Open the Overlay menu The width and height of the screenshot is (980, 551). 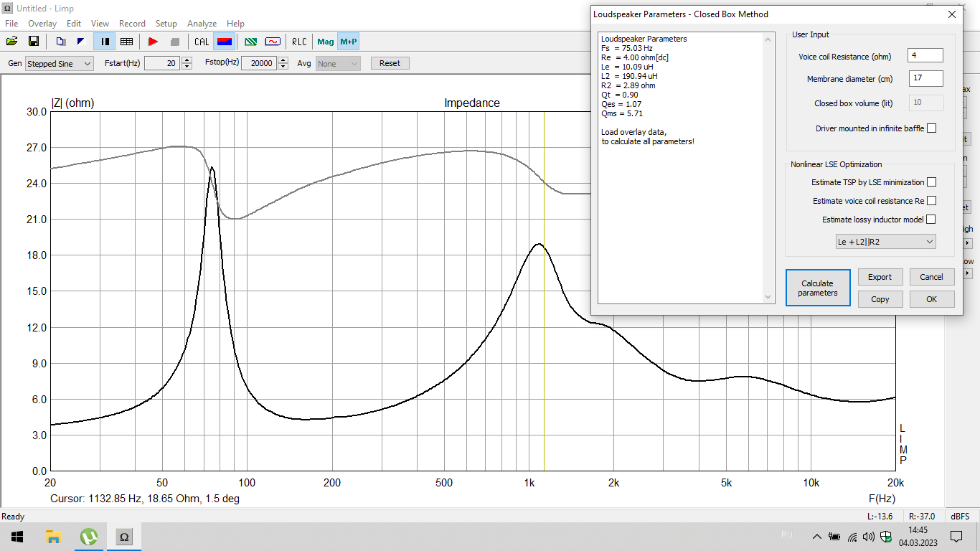[42, 24]
